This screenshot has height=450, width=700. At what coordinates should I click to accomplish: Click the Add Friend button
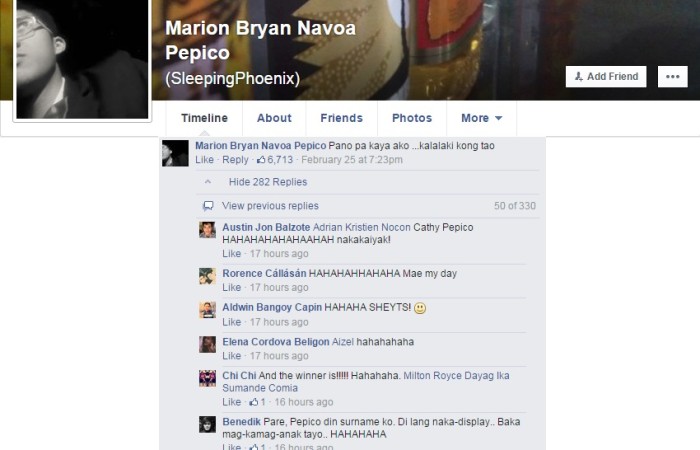(x=606, y=77)
